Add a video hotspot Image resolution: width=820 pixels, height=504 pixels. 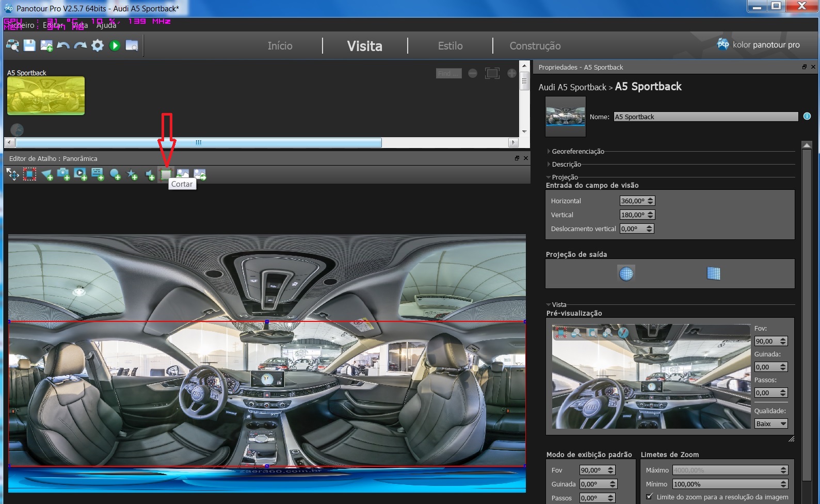(x=81, y=175)
